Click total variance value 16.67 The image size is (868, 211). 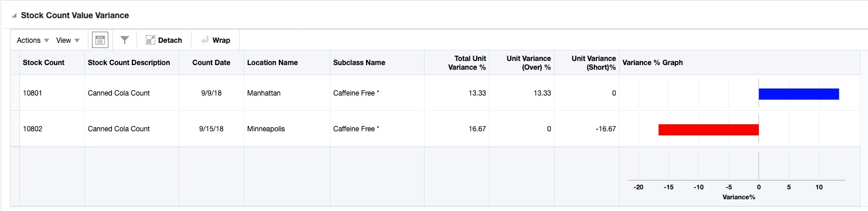coord(477,129)
